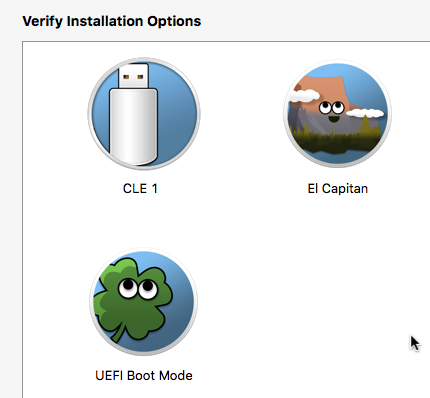Click the googly eyes on the green clover
The image size is (430, 398).
pos(138,288)
